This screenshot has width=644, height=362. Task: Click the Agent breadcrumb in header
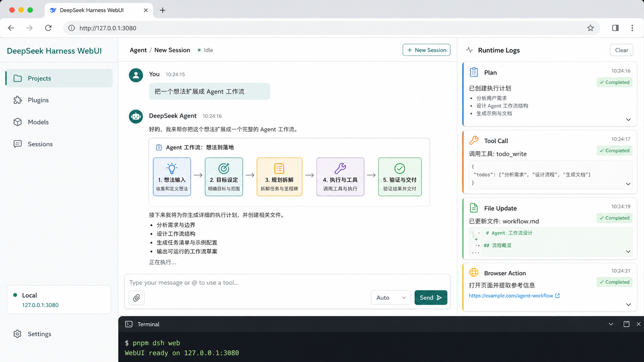point(138,50)
